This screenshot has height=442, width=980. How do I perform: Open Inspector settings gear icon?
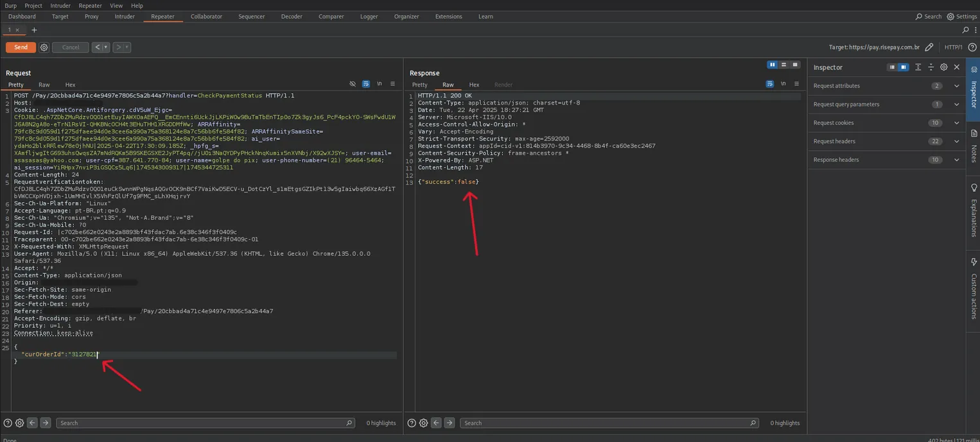coord(943,67)
